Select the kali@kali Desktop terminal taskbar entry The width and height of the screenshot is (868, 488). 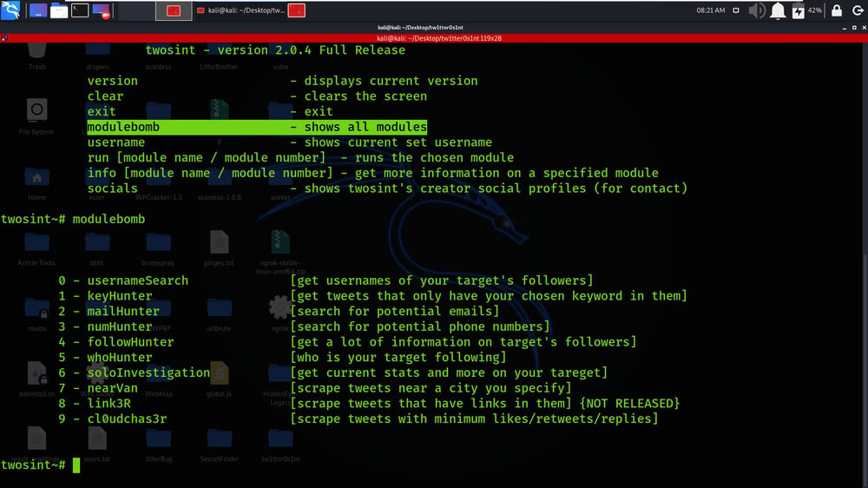(x=240, y=10)
